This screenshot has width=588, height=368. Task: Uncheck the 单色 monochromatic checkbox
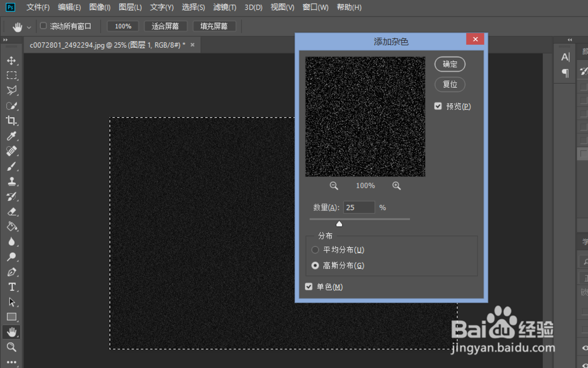point(309,287)
